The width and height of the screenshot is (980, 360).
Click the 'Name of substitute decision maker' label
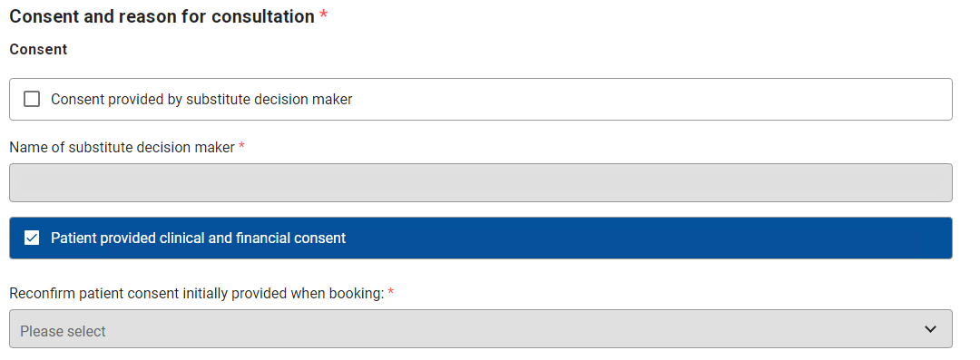point(122,148)
